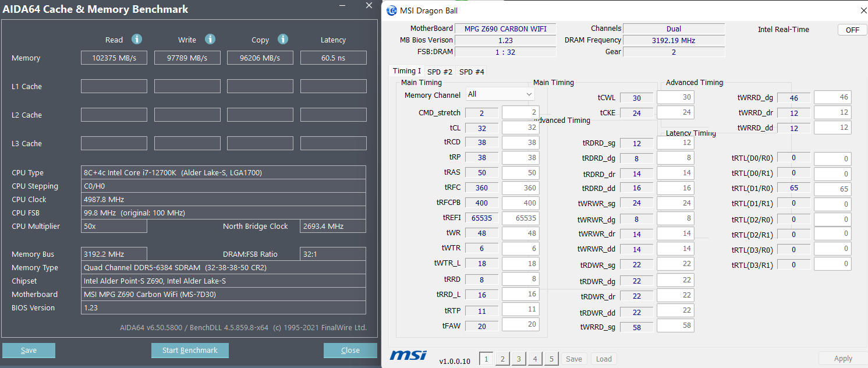The width and height of the screenshot is (868, 368).
Task: Click the tRTL(D1/R0) input field
Action: coord(832,189)
